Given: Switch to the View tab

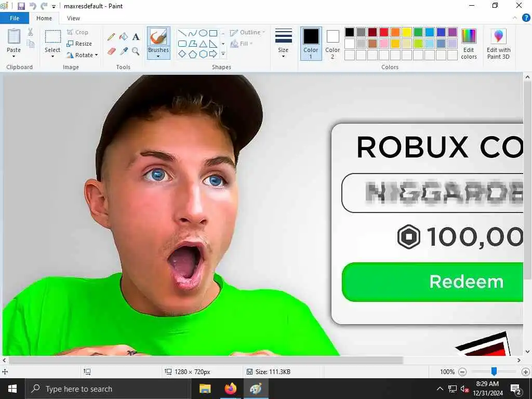Looking at the screenshot, I should [x=73, y=18].
